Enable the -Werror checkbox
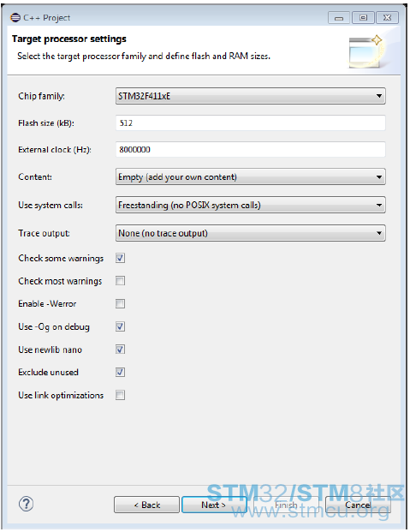Screen dimensions: 410x532 pos(120,303)
